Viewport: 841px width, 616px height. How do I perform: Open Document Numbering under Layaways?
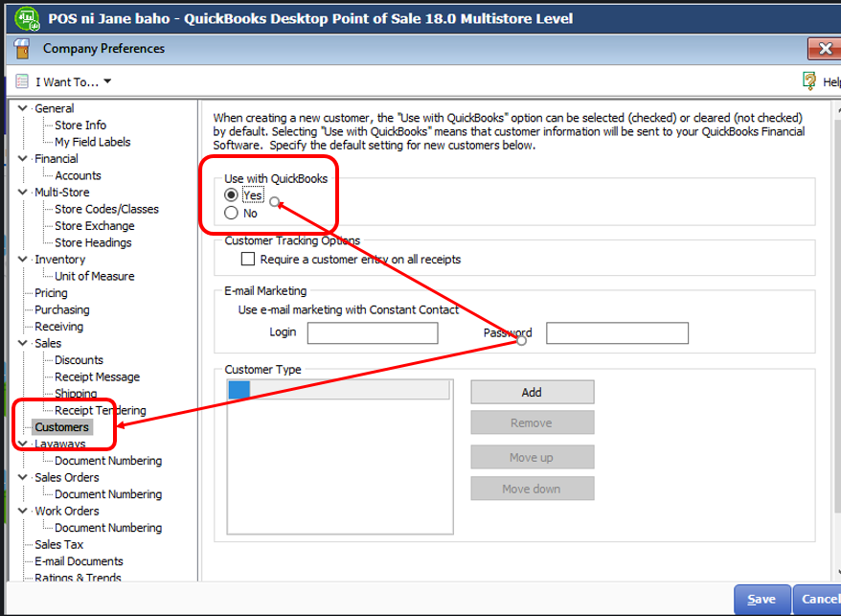tap(108, 461)
